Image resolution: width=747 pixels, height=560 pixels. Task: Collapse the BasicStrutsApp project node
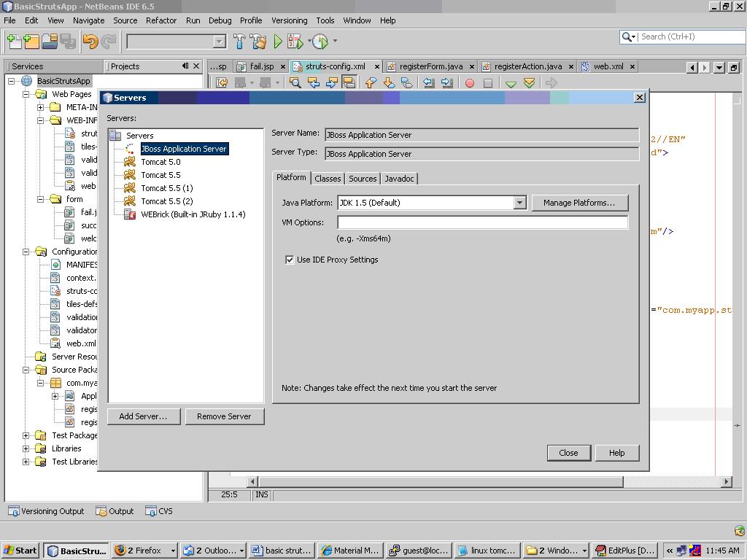[12, 82]
